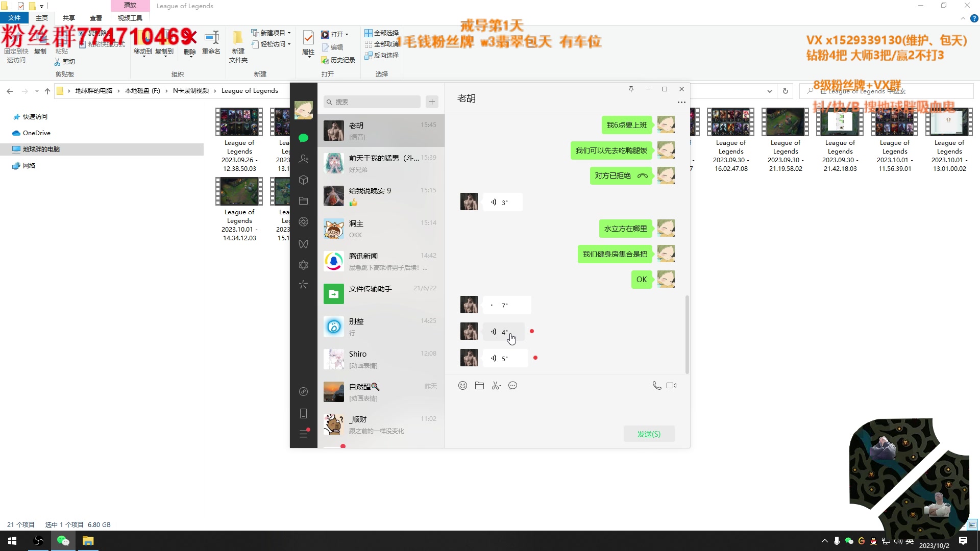This screenshot has width=980, height=551.
Task: Open 文件传输助手 conversation
Action: click(381, 294)
